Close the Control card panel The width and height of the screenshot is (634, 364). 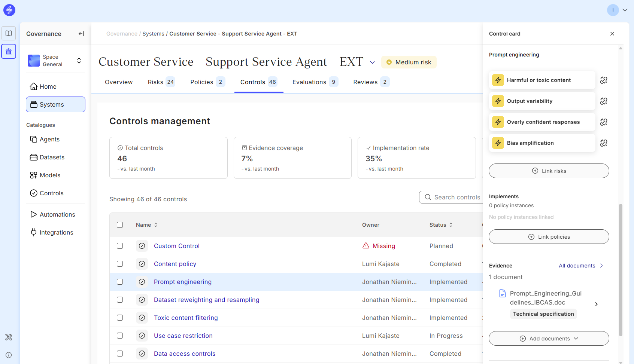[x=612, y=34]
